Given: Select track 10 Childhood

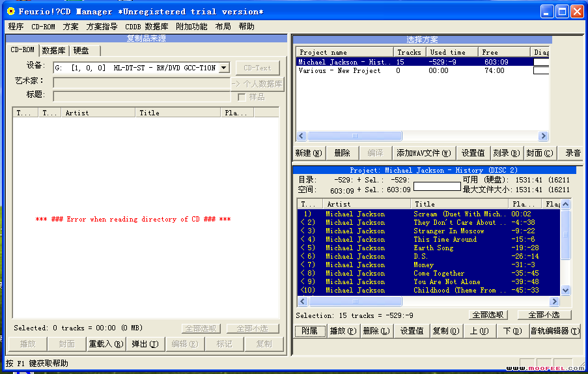Looking at the screenshot, I should click(x=428, y=291).
